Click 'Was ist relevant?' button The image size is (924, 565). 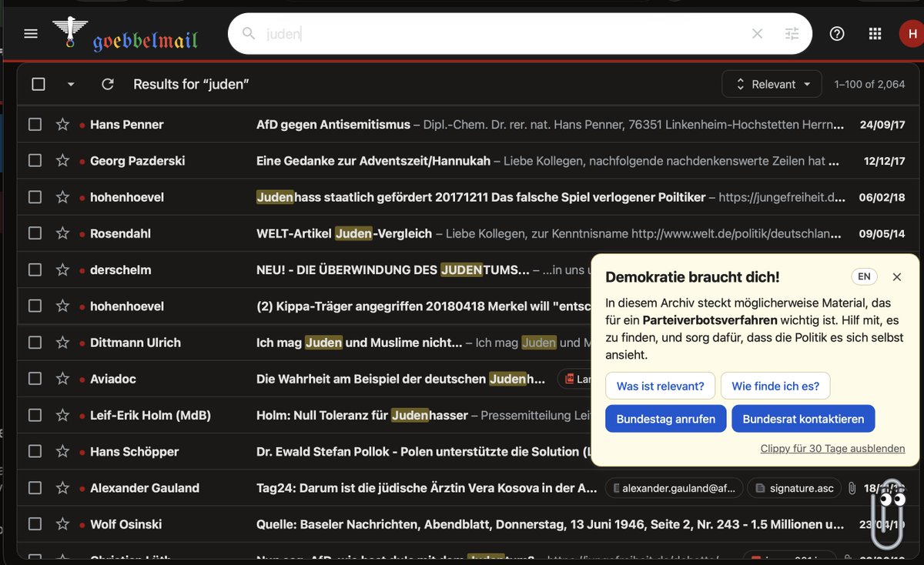[660, 386]
